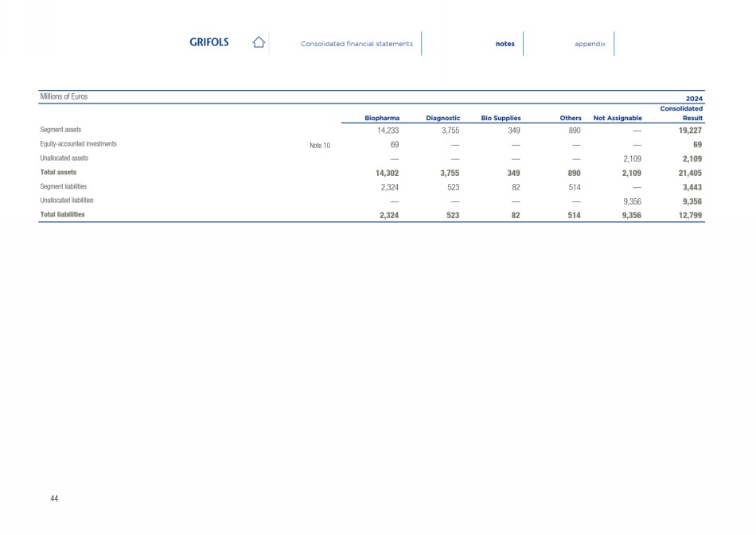The image size is (756, 535).
Task: Click the page number 44
Action: click(54, 498)
